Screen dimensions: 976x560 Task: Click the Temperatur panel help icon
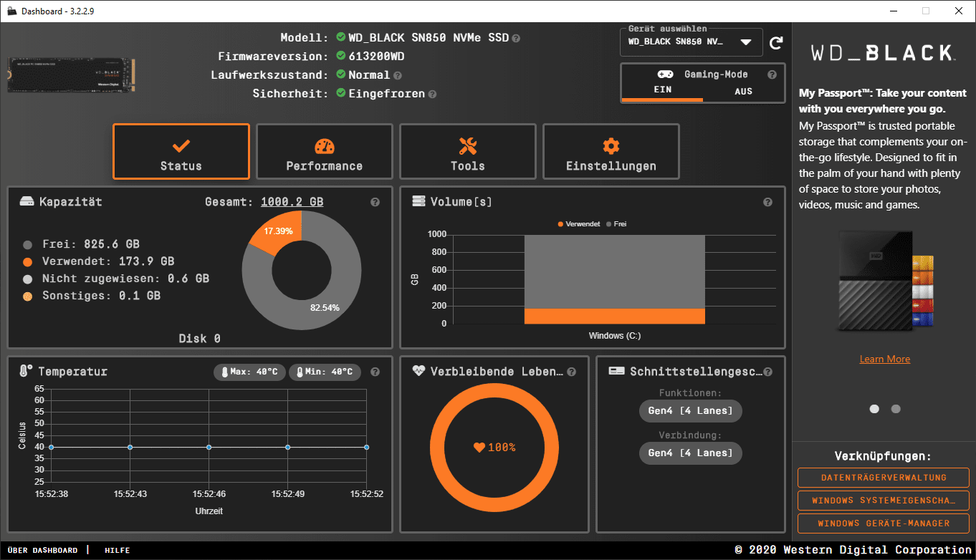(375, 372)
